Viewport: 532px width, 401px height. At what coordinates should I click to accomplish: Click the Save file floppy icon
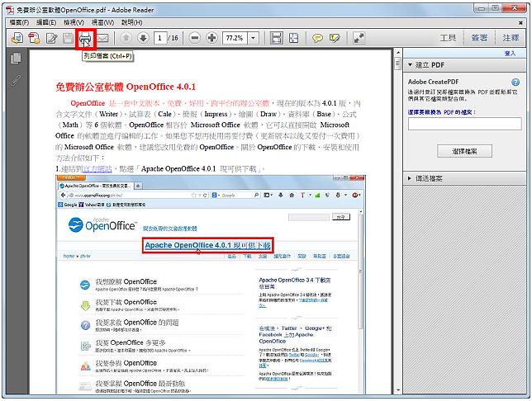[69, 38]
